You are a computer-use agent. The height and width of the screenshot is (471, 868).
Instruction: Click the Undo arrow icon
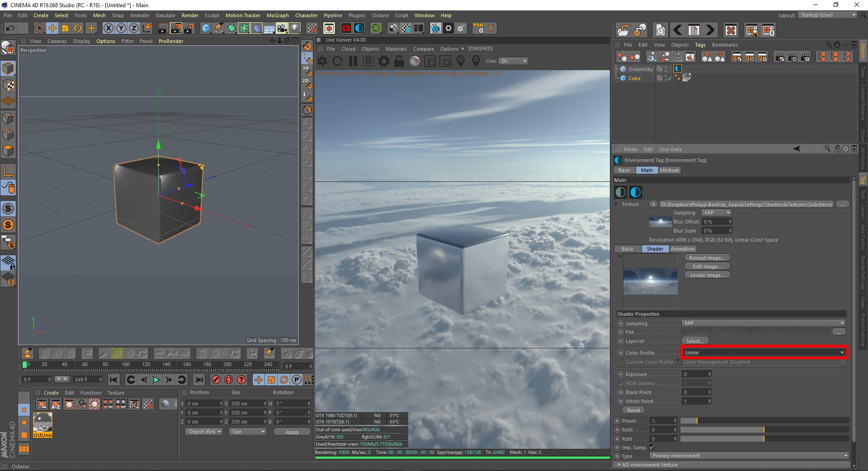click(10, 29)
